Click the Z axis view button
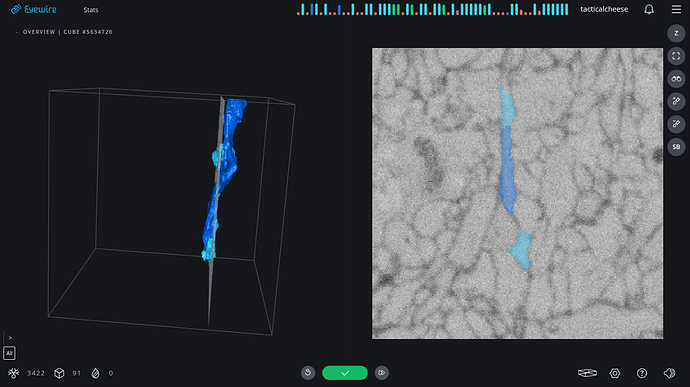 pos(676,33)
